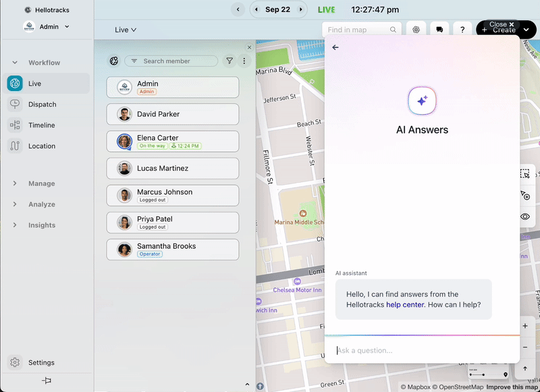This screenshot has height=392, width=540.
Task: Open the Admin account dropdown
Action: 47,26
